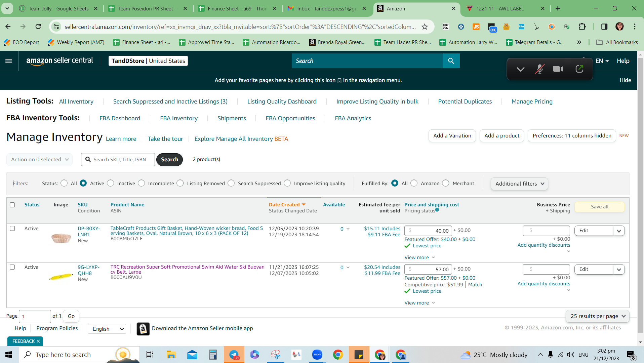Open the Action on 0 selected dropdown

point(39,160)
